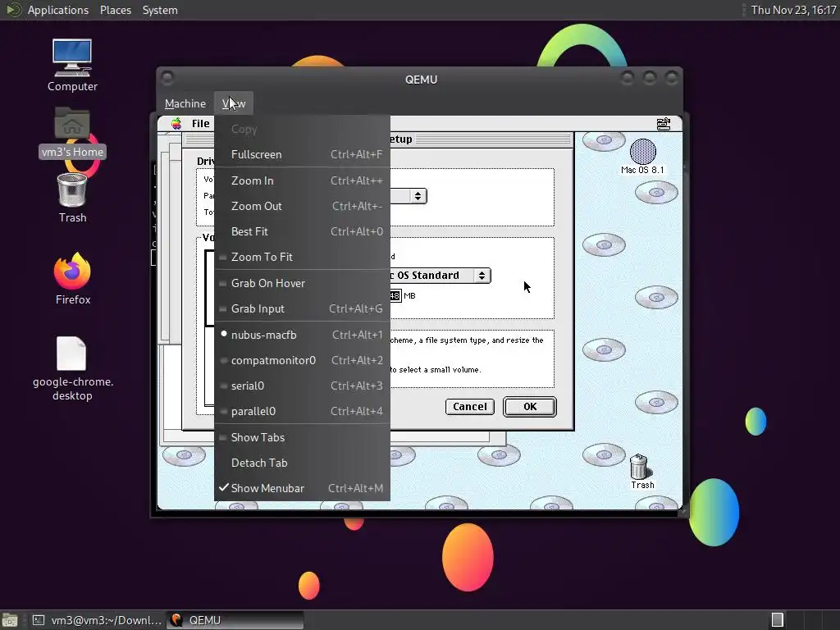Choose Zoom Out from View menu
This screenshot has height=630, width=840.
[302, 206]
